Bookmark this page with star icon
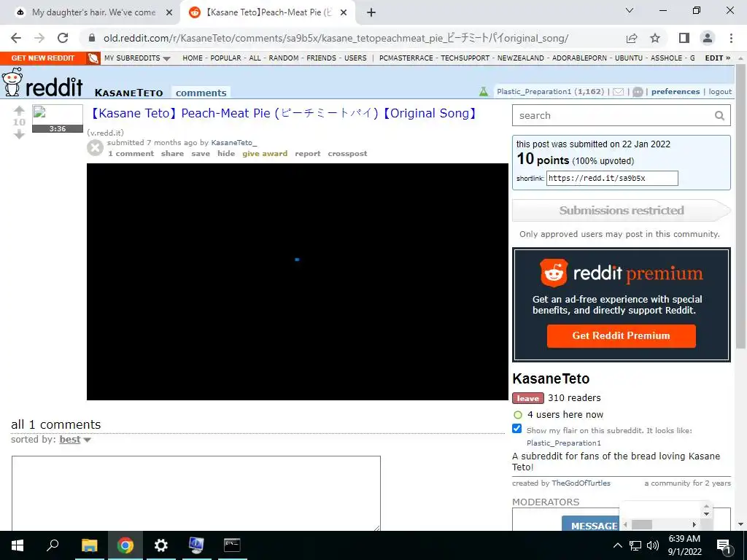747x560 pixels. click(x=655, y=38)
